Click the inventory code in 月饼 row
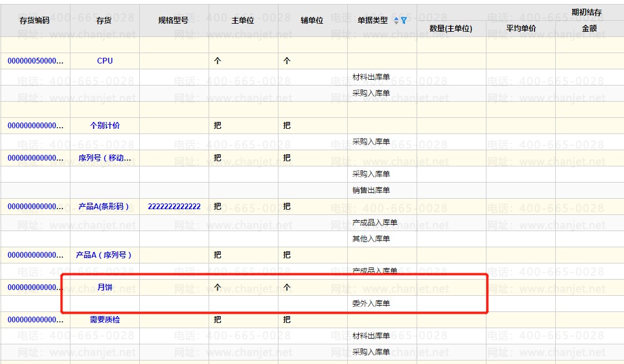 [x=35, y=287]
